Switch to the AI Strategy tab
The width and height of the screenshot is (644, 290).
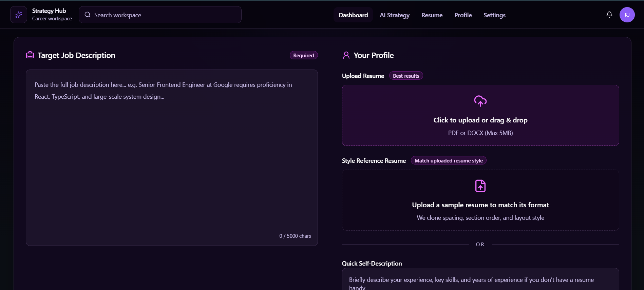point(395,15)
